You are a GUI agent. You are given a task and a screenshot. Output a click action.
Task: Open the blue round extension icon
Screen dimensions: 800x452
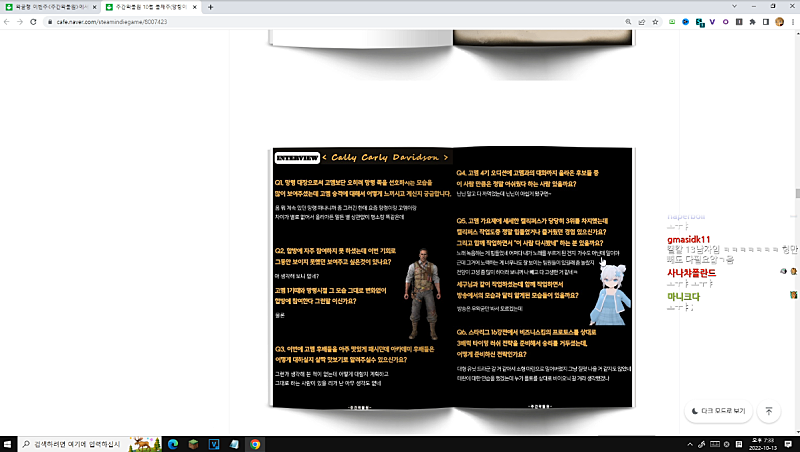click(686, 22)
